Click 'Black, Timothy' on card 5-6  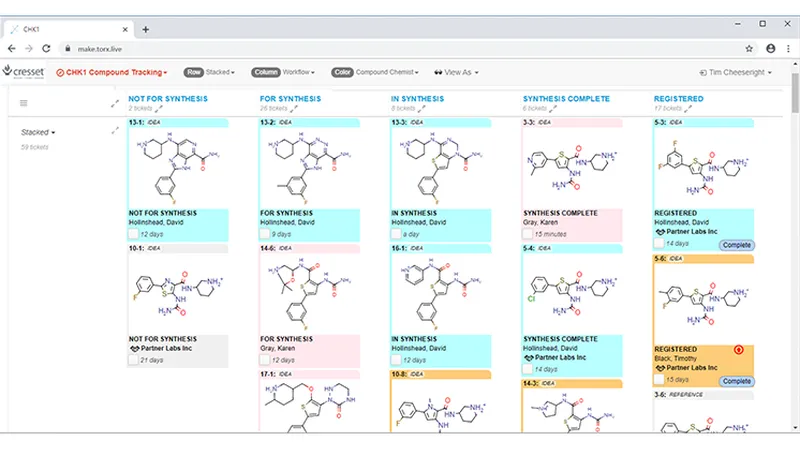pos(676,359)
